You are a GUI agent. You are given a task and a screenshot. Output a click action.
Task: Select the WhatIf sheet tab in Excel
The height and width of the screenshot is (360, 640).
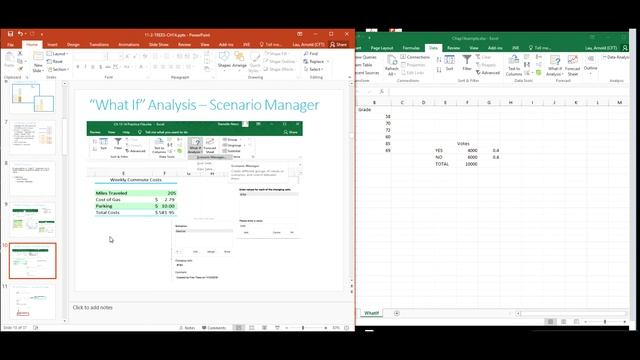click(x=371, y=313)
